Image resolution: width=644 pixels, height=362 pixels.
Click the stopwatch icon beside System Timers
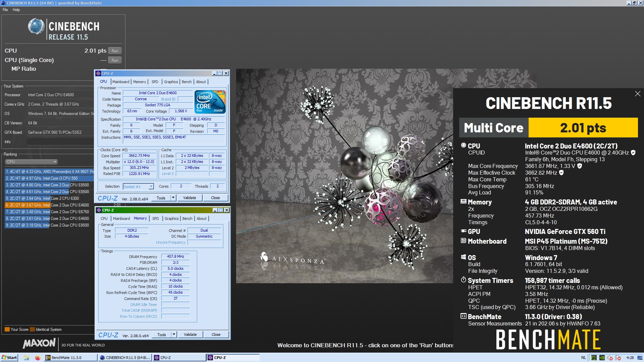point(464,280)
